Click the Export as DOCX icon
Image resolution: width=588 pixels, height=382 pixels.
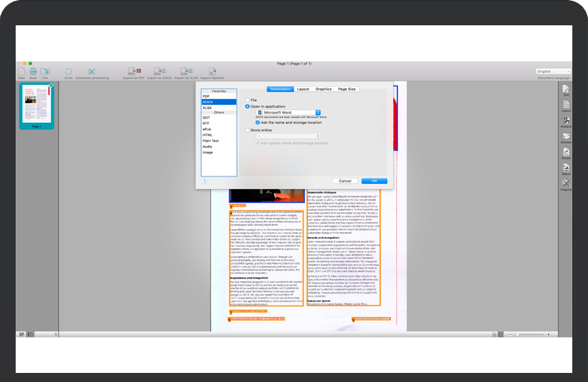coord(160,72)
